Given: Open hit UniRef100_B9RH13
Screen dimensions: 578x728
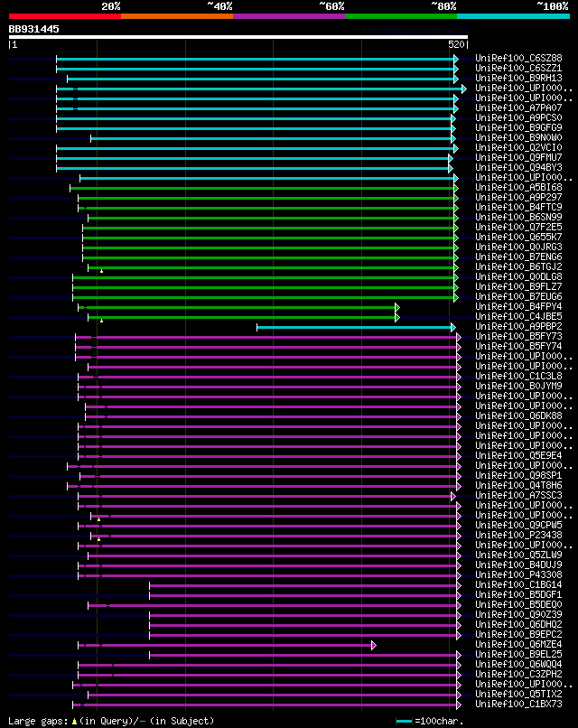Looking at the screenshot, I should click(518, 78).
